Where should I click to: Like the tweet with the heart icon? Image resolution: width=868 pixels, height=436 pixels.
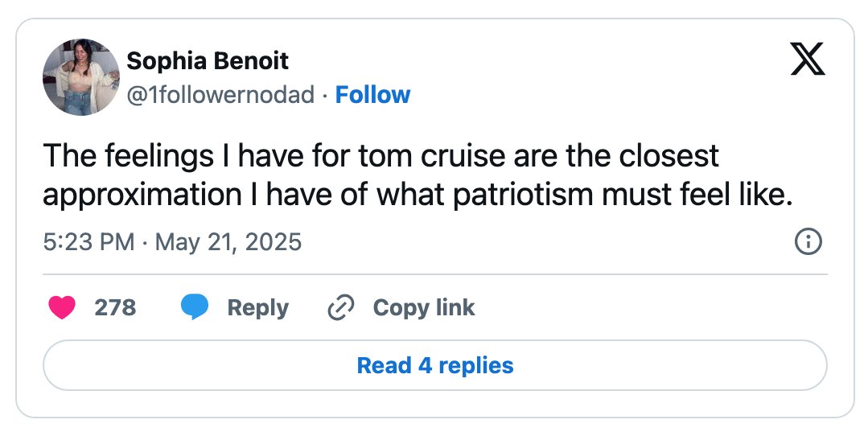62,307
